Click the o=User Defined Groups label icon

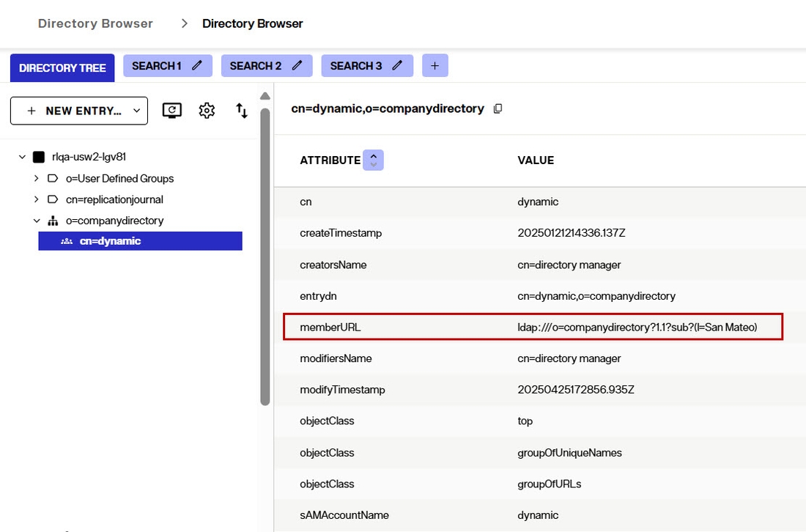pyautogui.click(x=53, y=178)
